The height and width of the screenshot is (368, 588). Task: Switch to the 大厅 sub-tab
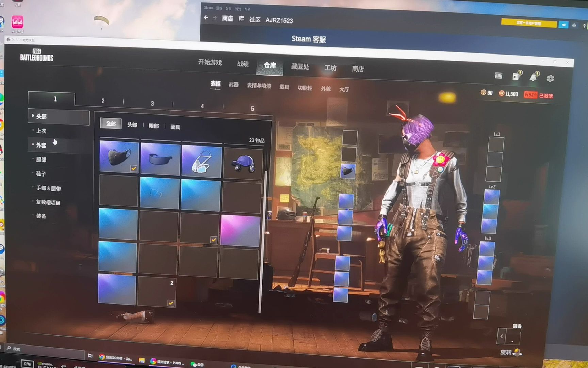tap(344, 90)
